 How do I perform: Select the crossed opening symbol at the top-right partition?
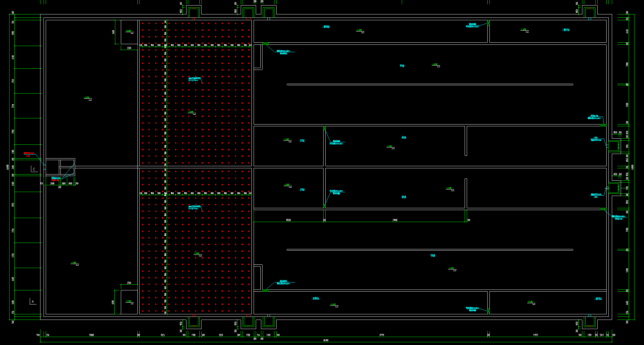pos(489,23)
